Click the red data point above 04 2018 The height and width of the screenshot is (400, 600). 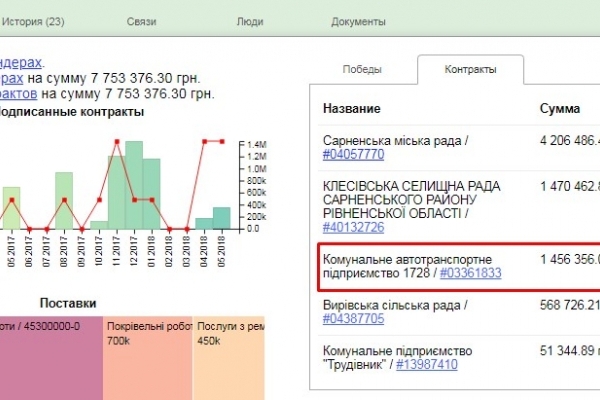(x=204, y=142)
